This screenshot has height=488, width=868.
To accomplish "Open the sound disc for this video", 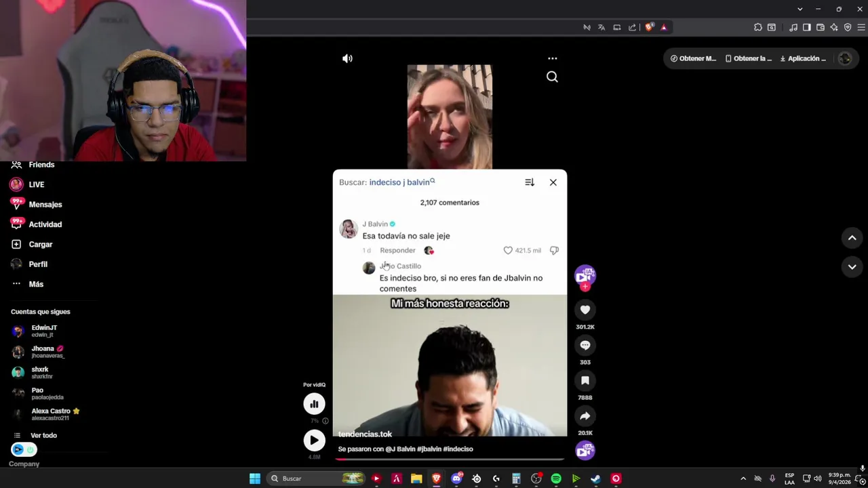I will point(585,451).
